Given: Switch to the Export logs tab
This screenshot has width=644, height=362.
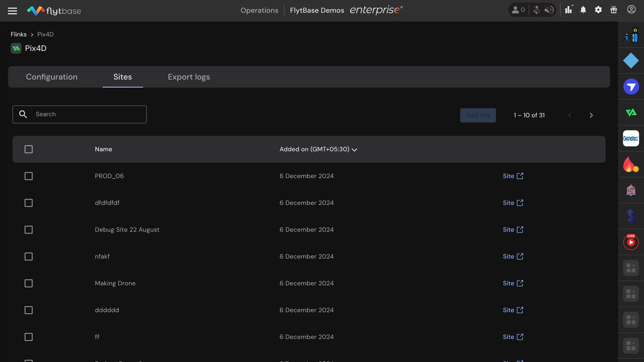Looking at the screenshot, I should tap(189, 77).
